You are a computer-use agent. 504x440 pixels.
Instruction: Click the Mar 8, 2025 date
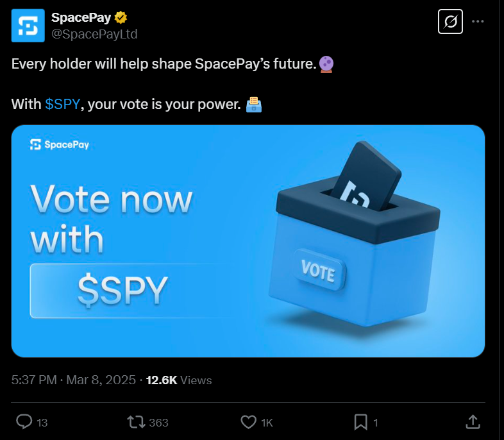tap(101, 380)
